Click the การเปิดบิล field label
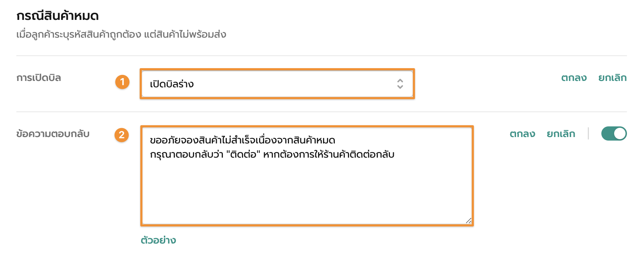Viewport: 644px width, 262px height. [39, 78]
